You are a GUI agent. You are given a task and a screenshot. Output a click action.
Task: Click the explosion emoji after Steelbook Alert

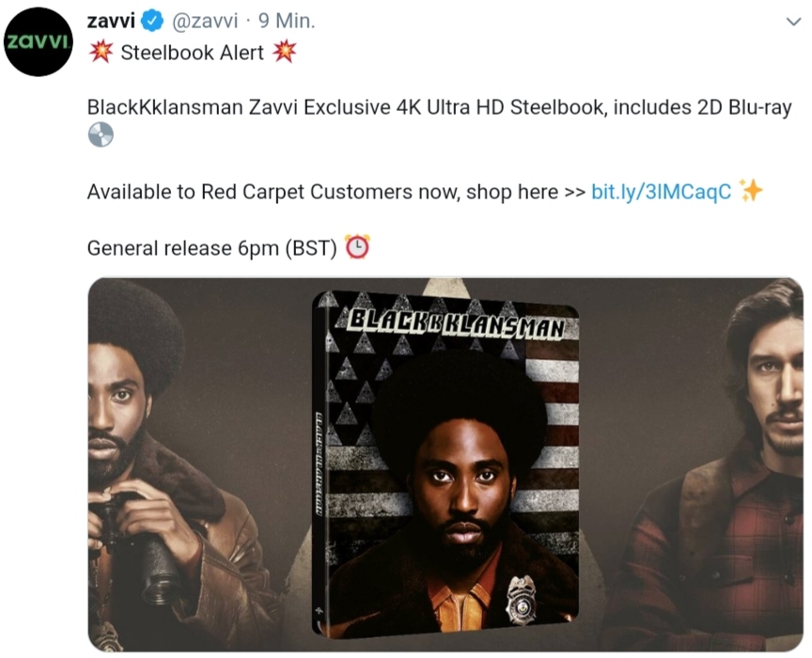tap(285, 52)
